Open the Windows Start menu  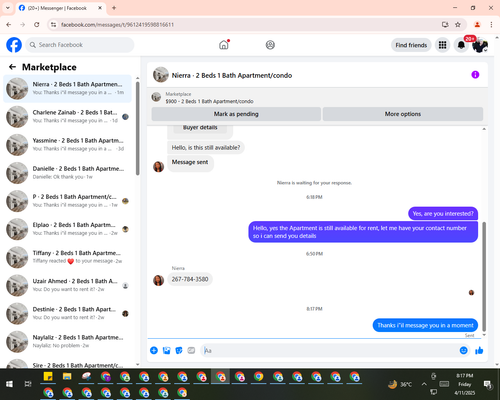click(x=9, y=384)
